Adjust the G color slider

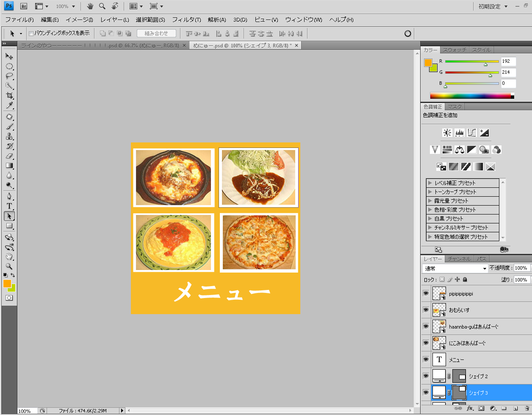coord(490,75)
